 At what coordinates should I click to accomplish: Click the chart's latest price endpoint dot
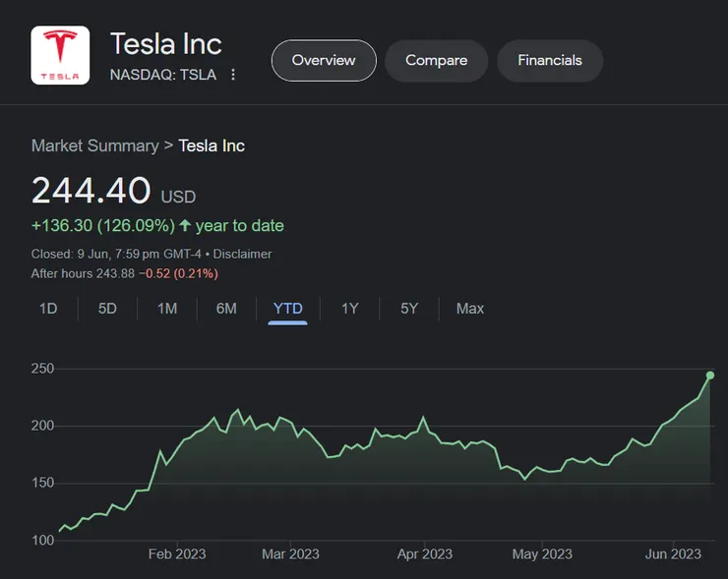click(x=710, y=375)
